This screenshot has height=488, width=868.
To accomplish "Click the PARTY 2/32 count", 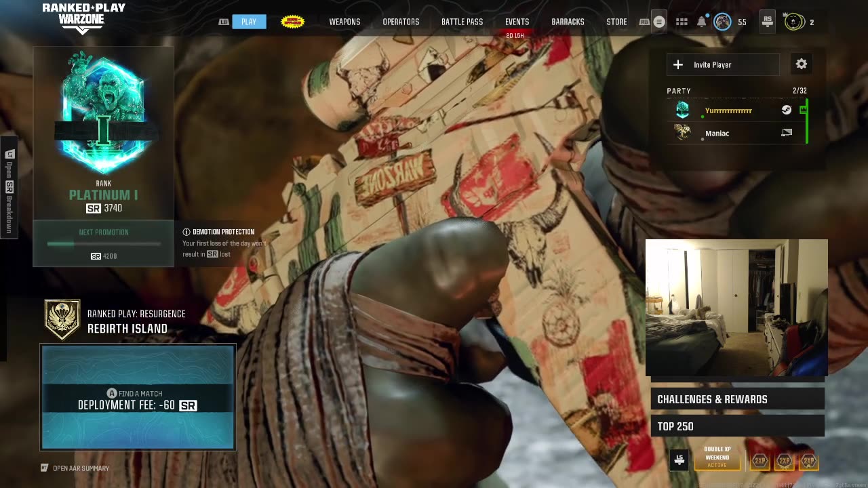I will coord(800,91).
